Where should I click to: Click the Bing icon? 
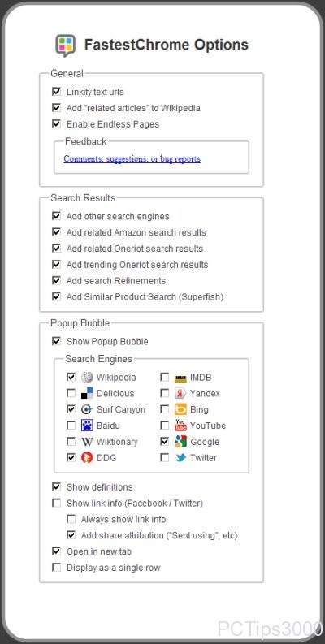pyautogui.click(x=181, y=409)
